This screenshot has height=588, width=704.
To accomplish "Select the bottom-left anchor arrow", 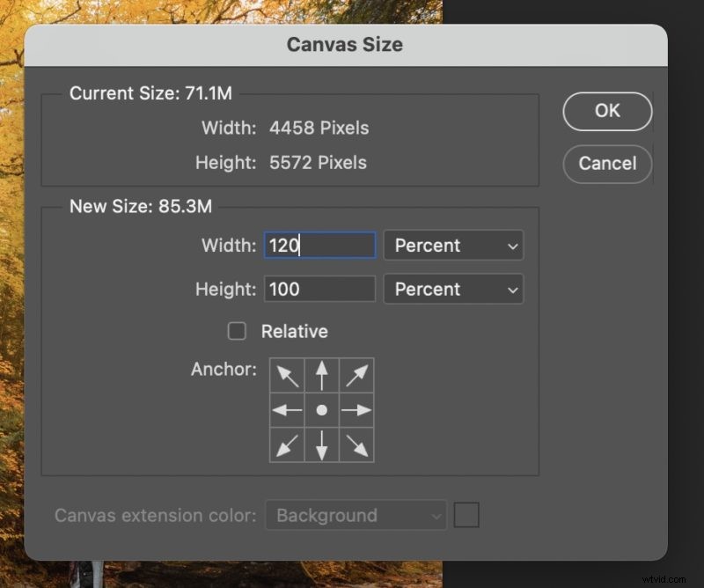I will 286,445.
